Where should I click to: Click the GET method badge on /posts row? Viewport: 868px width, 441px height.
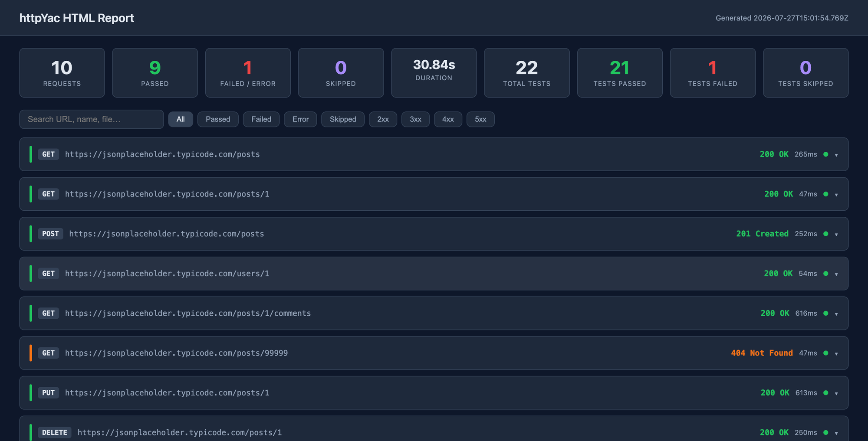(48, 154)
